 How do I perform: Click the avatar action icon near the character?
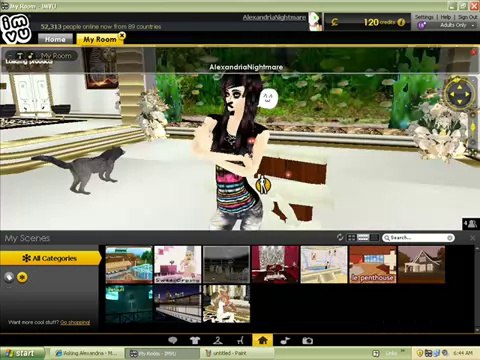point(263,184)
